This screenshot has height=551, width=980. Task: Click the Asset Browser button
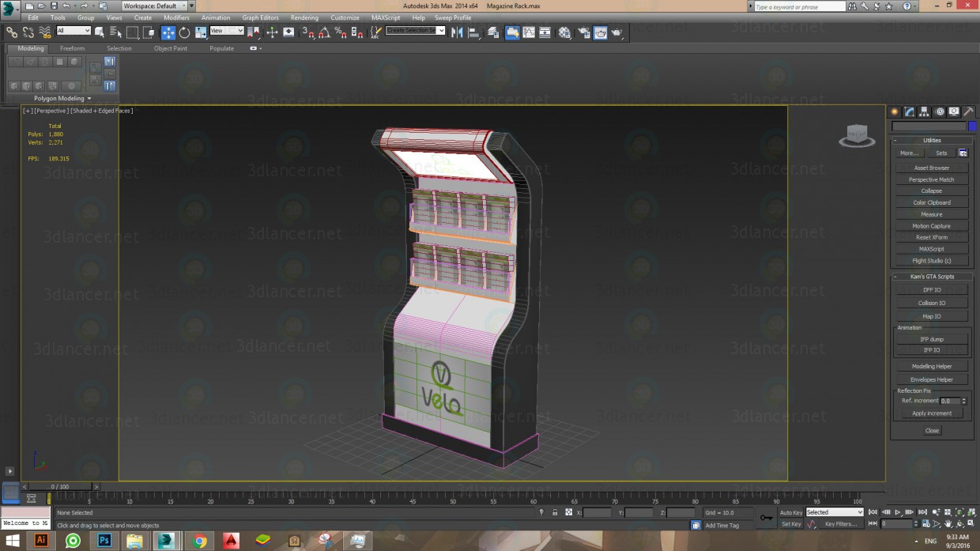click(x=932, y=168)
